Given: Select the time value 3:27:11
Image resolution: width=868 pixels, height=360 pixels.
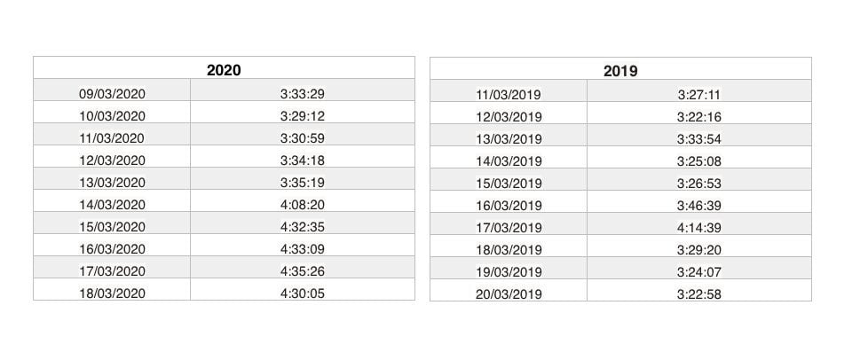Looking at the screenshot, I should [x=699, y=95].
